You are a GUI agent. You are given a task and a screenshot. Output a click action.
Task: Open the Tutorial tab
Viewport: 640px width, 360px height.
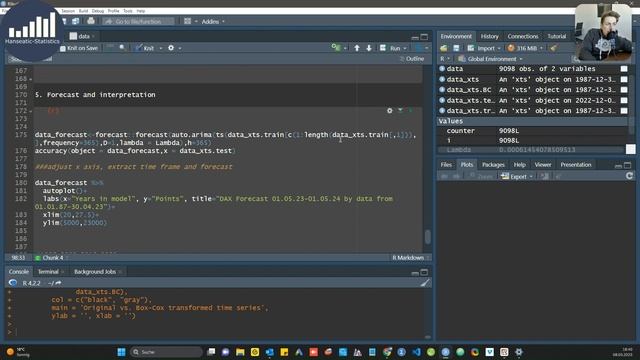[x=556, y=37]
